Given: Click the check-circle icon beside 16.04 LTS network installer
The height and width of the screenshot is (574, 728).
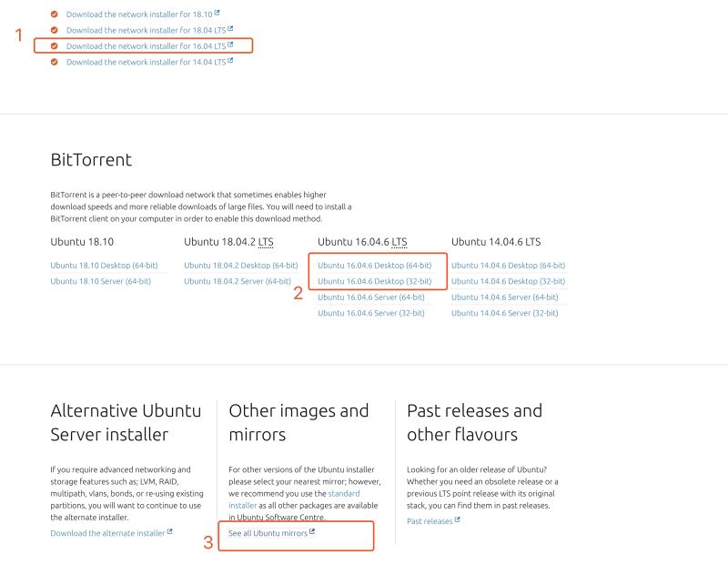Looking at the screenshot, I should (x=55, y=45).
